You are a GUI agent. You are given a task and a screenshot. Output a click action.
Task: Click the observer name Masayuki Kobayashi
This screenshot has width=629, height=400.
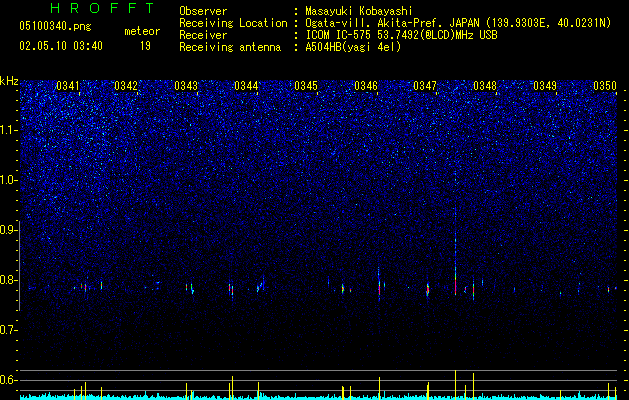click(359, 11)
